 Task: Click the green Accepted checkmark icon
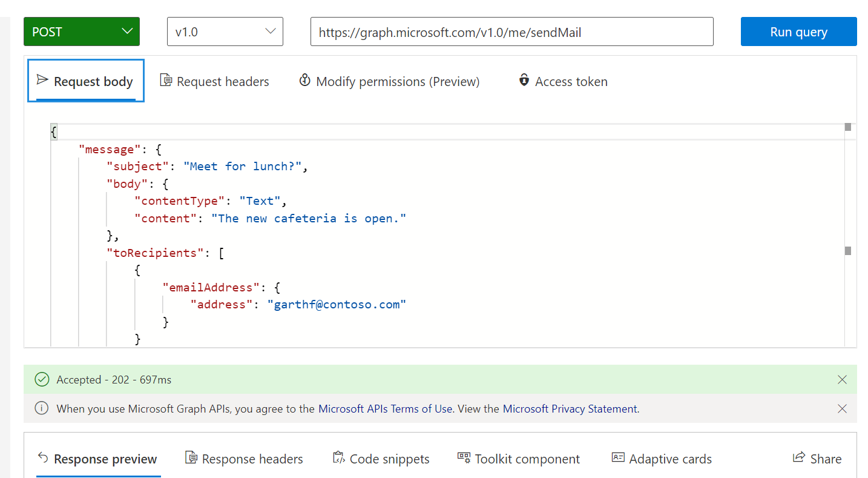coord(42,380)
